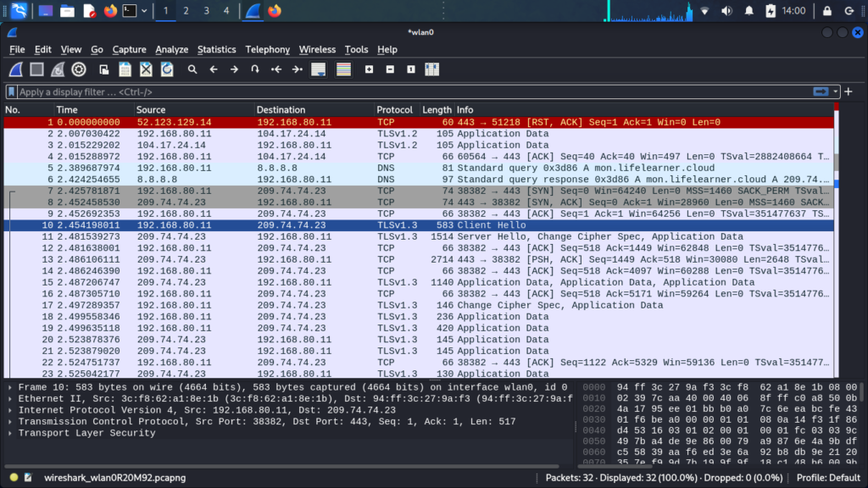Click the display filter bookmark icon

coord(11,91)
